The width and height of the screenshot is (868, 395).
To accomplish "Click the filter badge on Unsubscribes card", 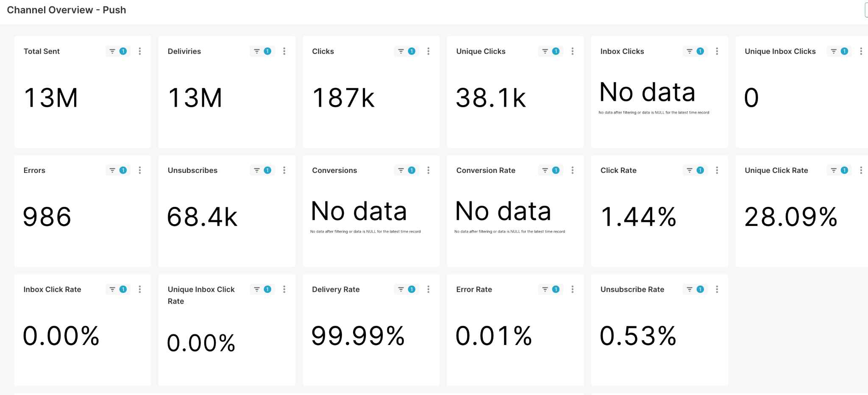I will point(262,170).
